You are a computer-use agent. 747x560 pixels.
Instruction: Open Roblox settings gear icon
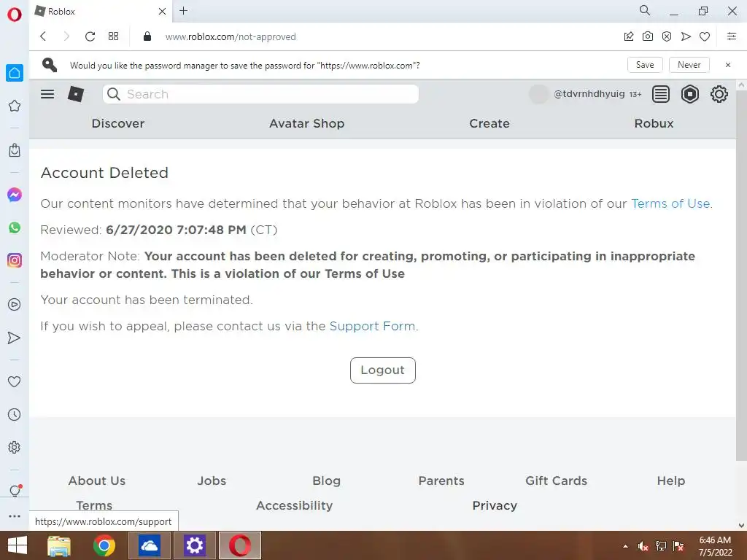[719, 94]
